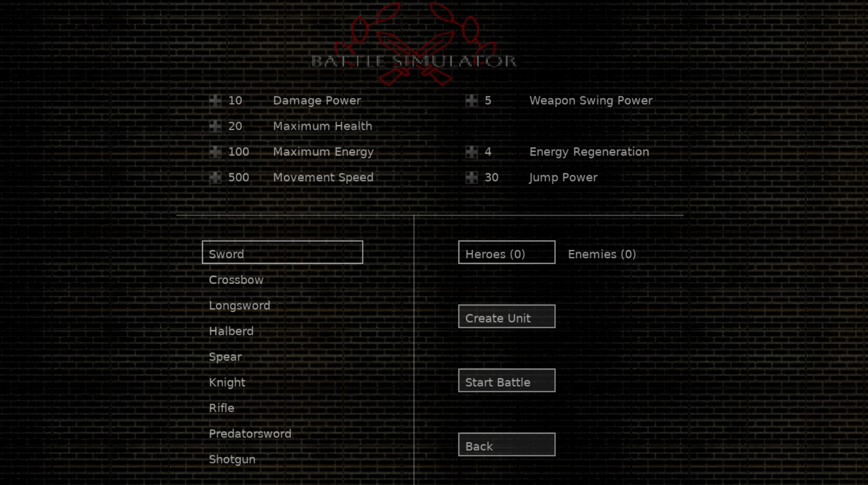Select the Halberd weapon
The image size is (868, 485).
pyautogui.click(x=231, y=331)
